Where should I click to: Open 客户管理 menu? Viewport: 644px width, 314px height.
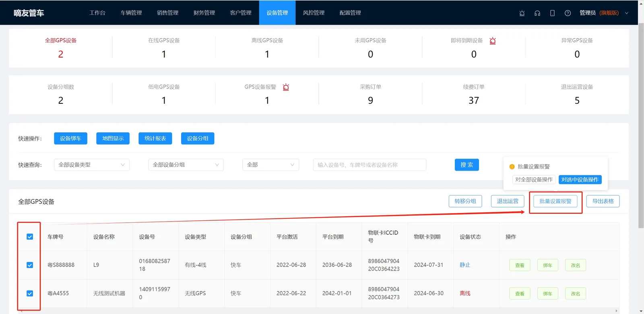click(241, 13)
